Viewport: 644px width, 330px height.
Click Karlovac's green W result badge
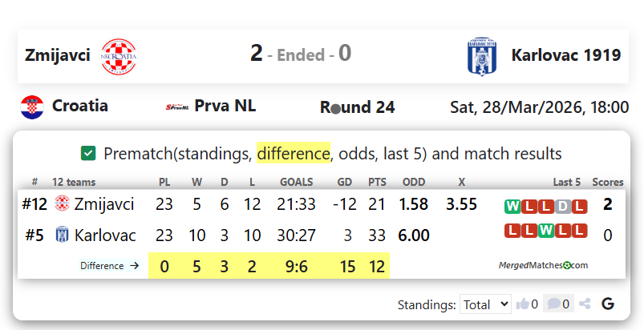[545, 231]
